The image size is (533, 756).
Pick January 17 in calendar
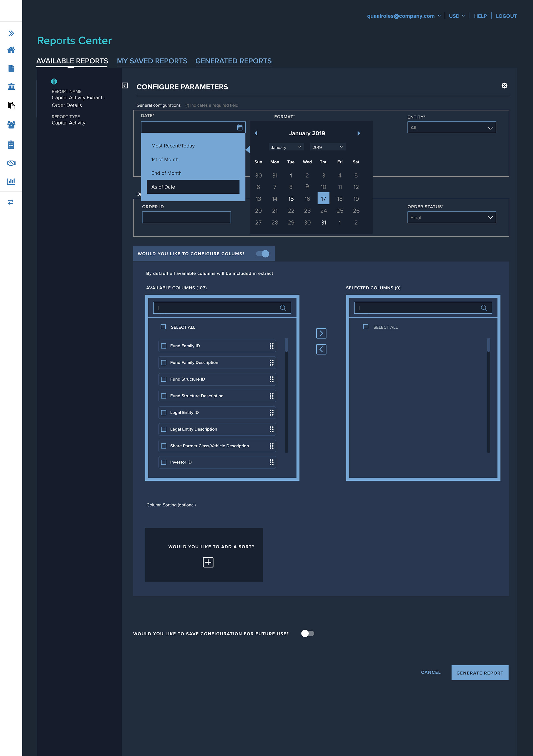point(323,199)
